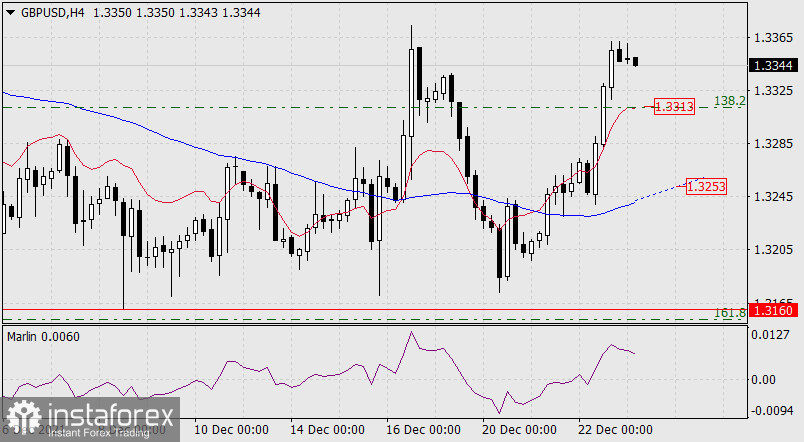This screenshot has width=804, height=442.
Task: Click the 14 Dec 00:00 date label
Action: tap(327, 431)
